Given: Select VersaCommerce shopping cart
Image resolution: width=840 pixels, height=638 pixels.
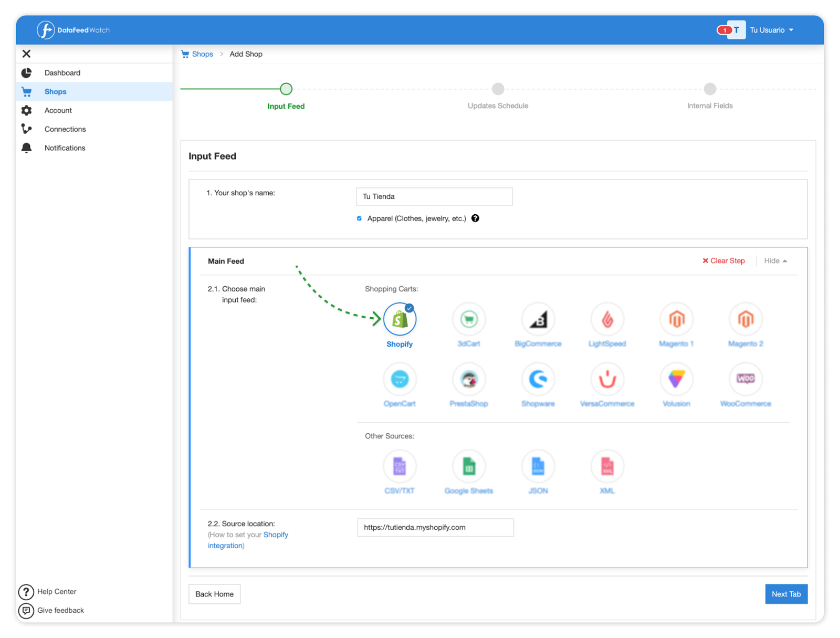Looking at the screenshot, I should tap(607, 379).
